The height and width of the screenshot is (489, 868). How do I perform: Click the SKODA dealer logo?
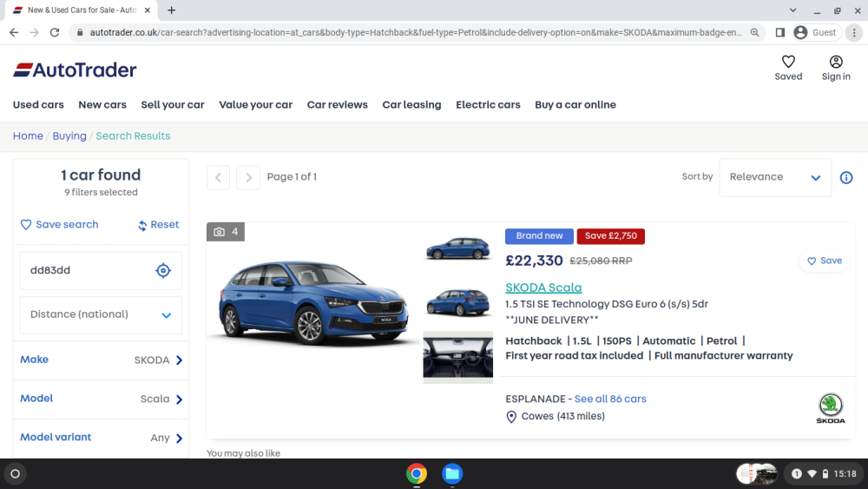coord(831,409)
